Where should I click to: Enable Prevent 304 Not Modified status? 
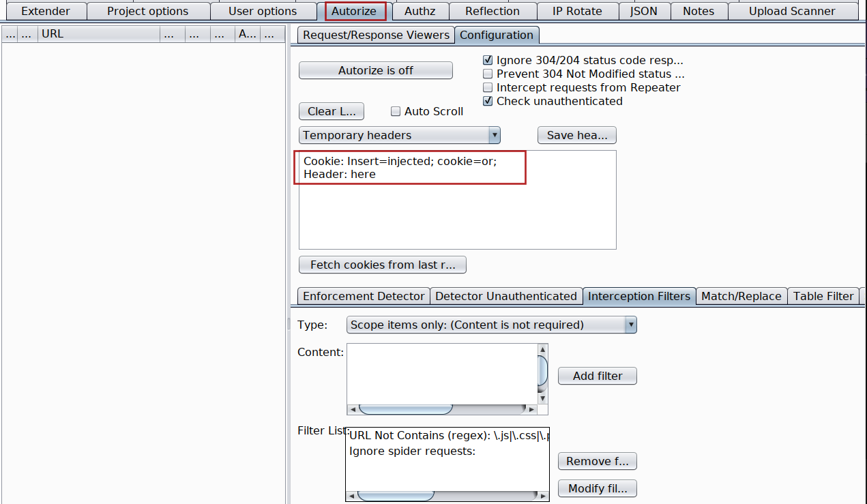(x=488, y=74)
